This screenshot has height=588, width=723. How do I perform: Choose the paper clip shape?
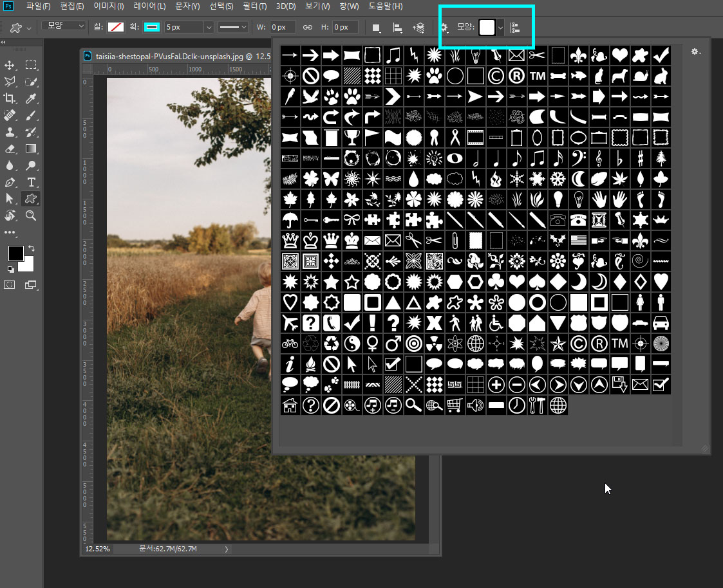[455, 241]
